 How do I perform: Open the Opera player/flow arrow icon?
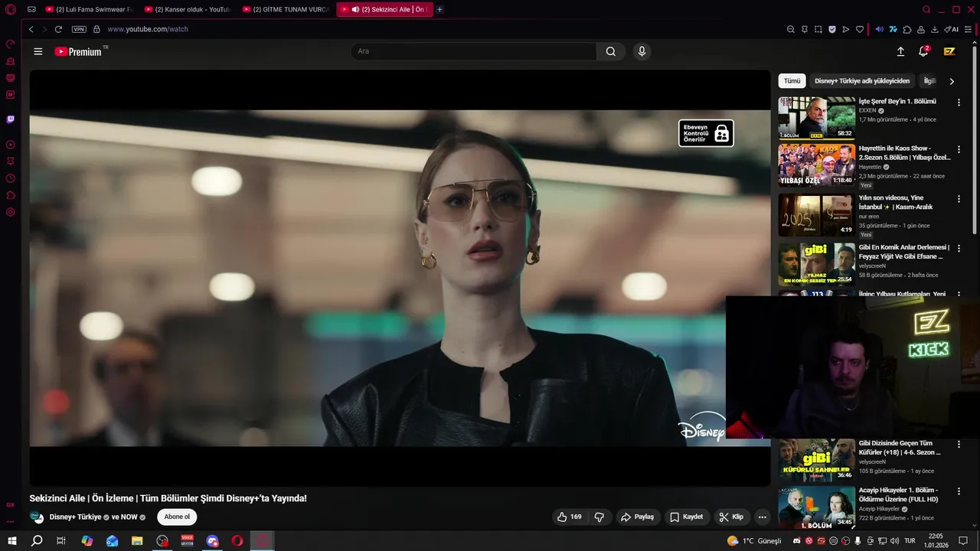coord(846,29)
